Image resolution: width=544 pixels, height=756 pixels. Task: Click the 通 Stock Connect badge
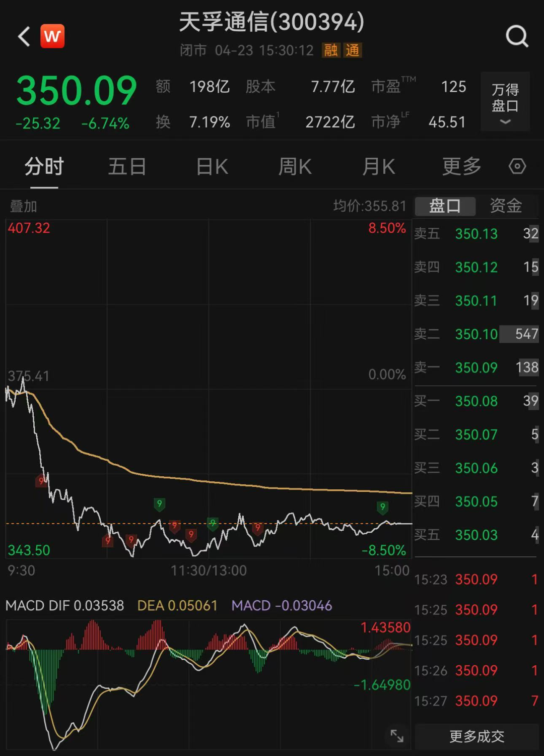pyautogui.click(x=353, y=50)
